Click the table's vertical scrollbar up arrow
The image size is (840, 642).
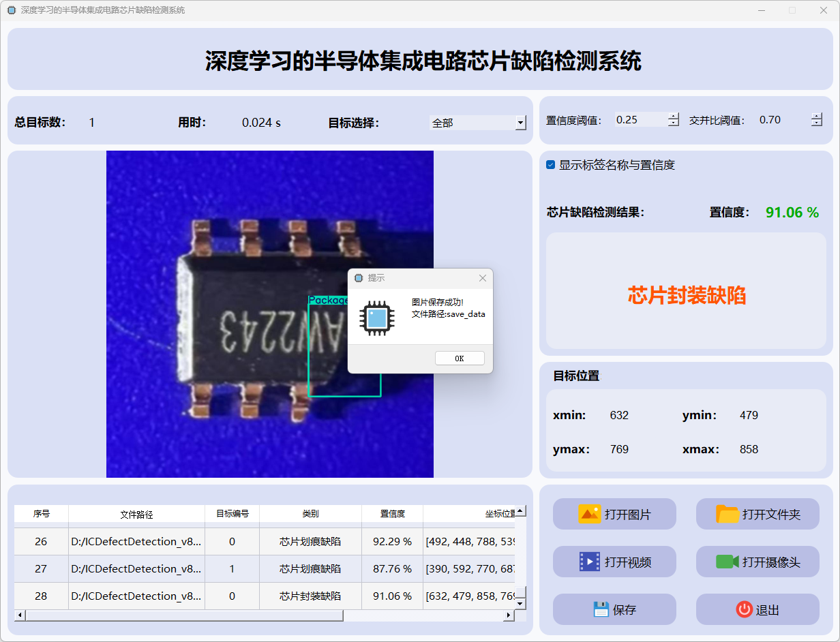pyautogui.click(x=520, y=511)
